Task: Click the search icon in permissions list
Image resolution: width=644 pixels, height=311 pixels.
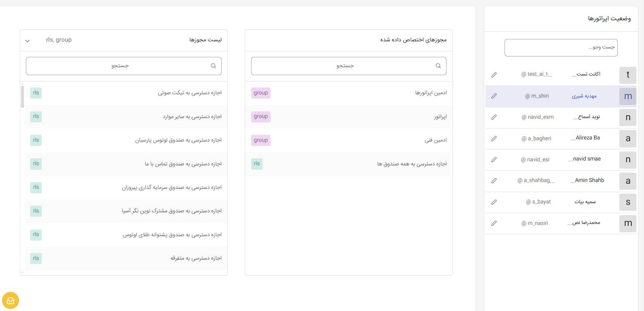Action: 213,66
